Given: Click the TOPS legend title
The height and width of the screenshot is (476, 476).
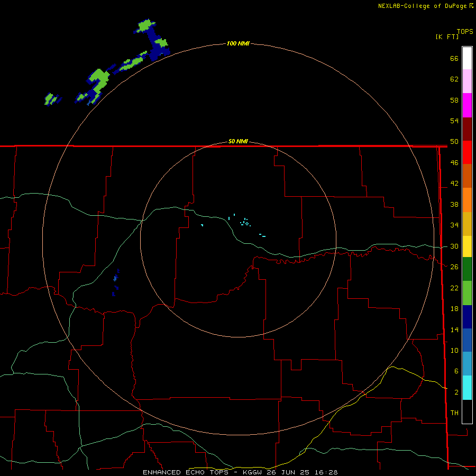Looking at the screenshot, I should (x=465, y=32).
